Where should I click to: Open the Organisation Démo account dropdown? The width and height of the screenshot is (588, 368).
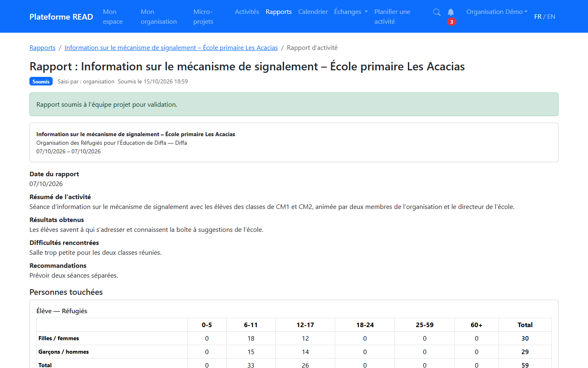[497, 12]
